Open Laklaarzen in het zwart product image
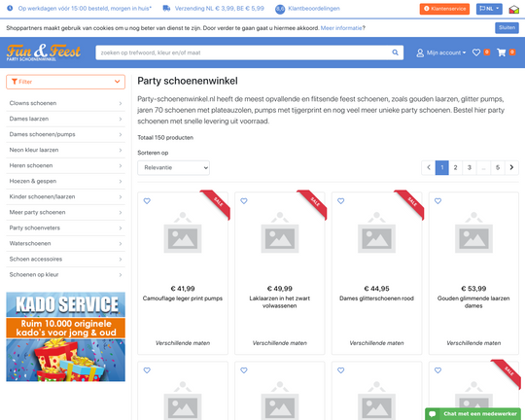Viewport: 525px width, 420px height. [280, 232]
